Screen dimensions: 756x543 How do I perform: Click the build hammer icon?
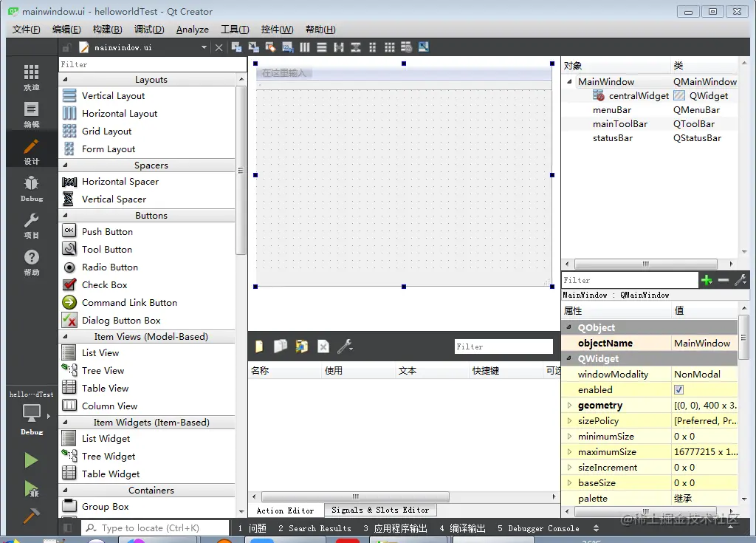point(31,516)
